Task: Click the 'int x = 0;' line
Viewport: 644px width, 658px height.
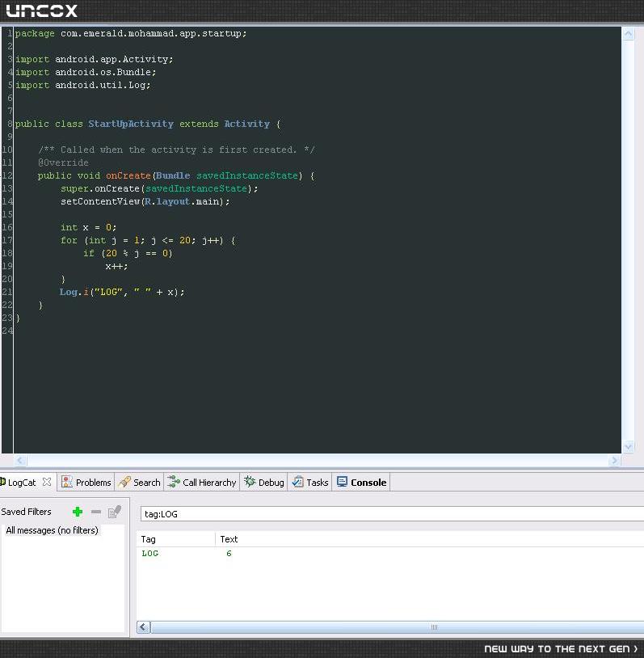Action: (88, 227)
